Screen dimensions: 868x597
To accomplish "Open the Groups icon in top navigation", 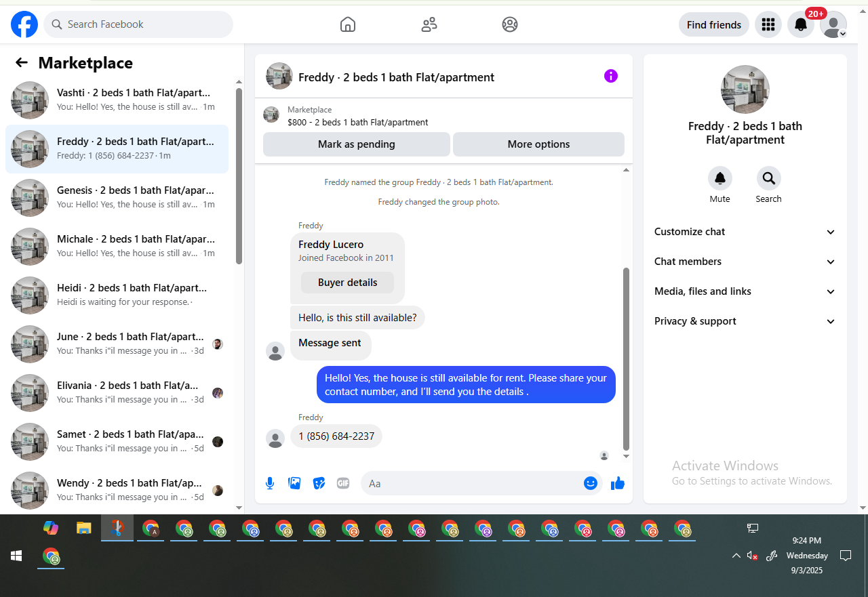I will tap(510, 24).
